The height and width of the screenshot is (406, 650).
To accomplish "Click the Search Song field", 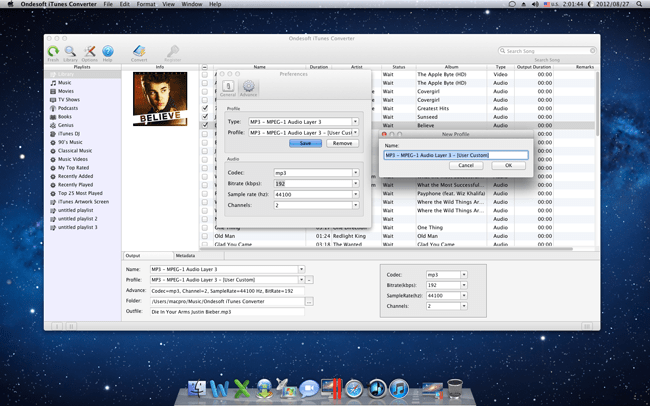I will click(x=547, y=51).
